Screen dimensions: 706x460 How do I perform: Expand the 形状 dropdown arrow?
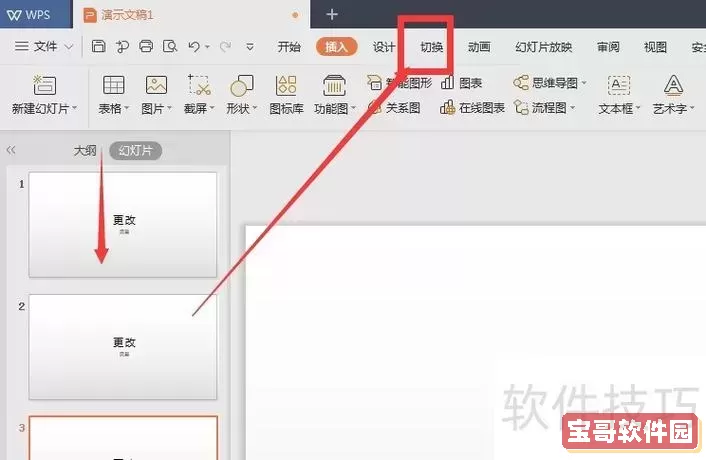tap(255, 108)
